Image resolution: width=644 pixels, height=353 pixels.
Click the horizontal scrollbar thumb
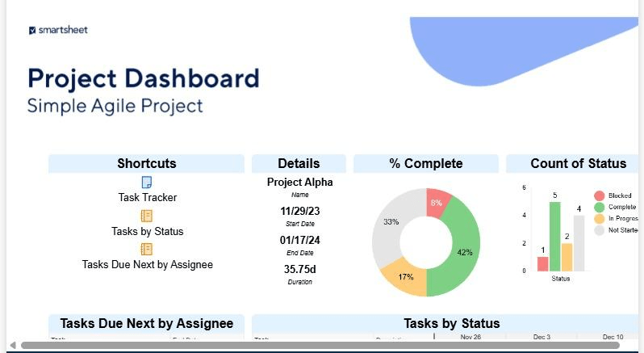point(320,345)
